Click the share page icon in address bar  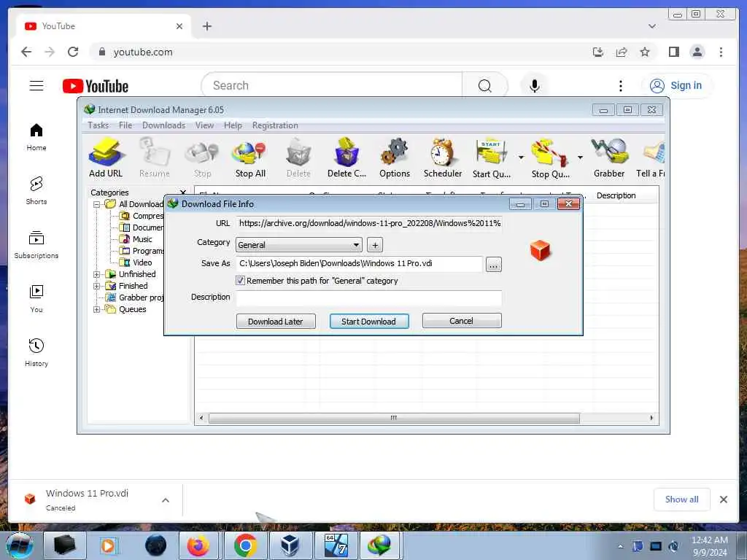[622, 52]
